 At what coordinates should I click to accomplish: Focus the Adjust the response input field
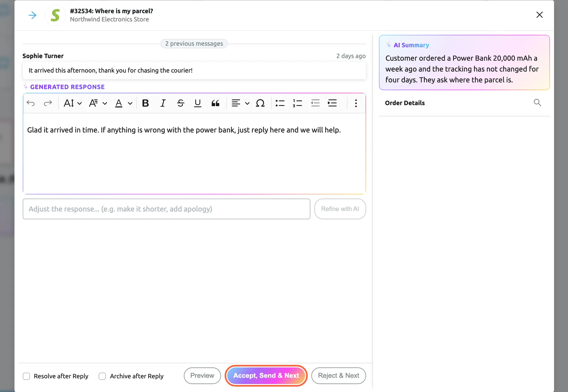(x=166, y=209)
